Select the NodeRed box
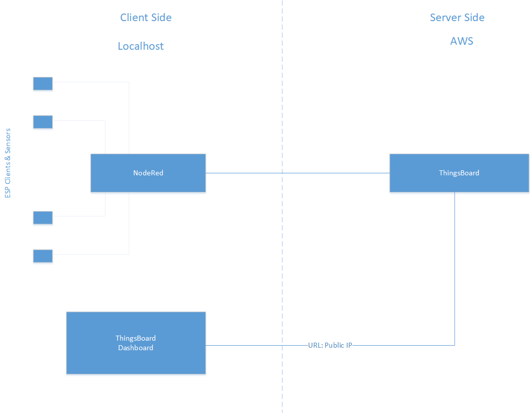 tap(148, 173)
